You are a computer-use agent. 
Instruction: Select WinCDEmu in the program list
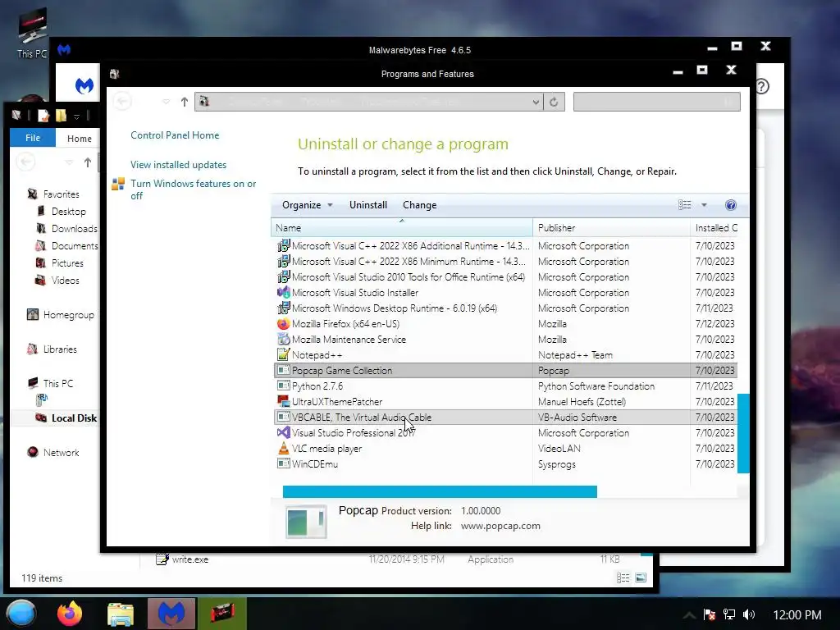(505, 464)
